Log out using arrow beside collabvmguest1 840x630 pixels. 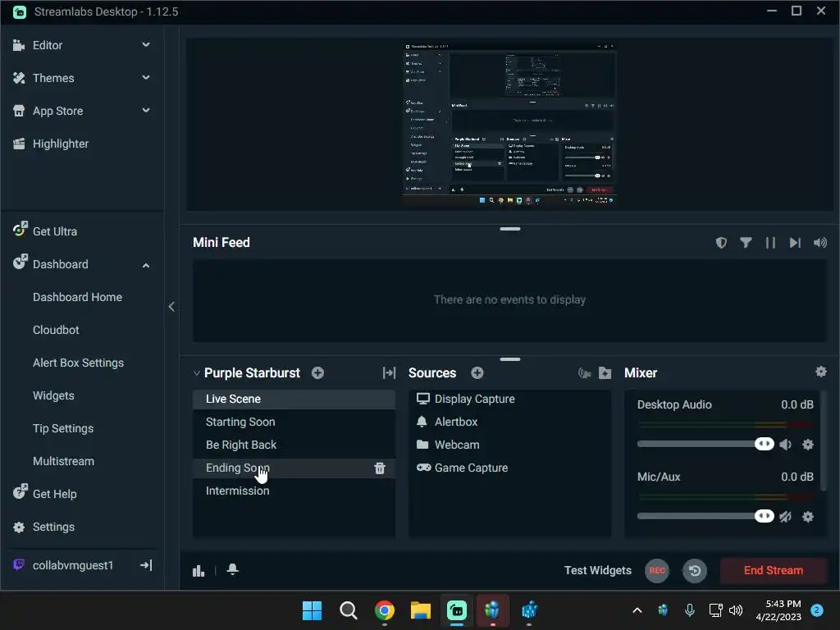pos(146,565)
